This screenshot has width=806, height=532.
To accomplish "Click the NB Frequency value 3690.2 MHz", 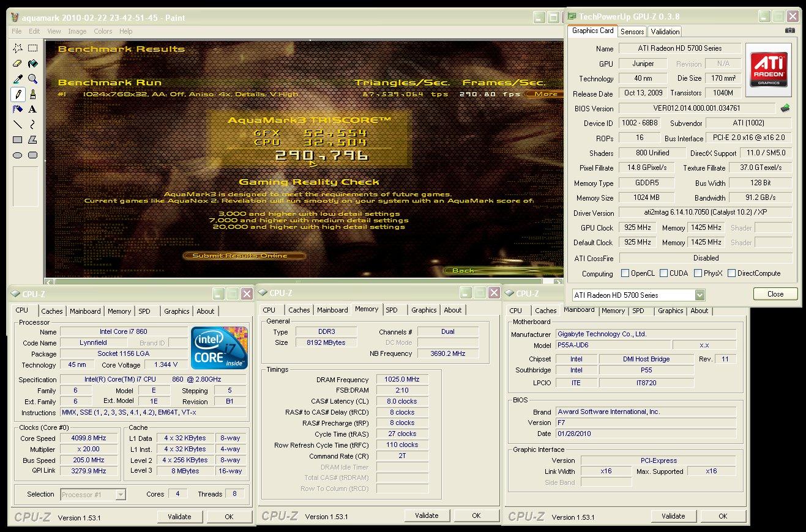I will click(x=448, y=353).
